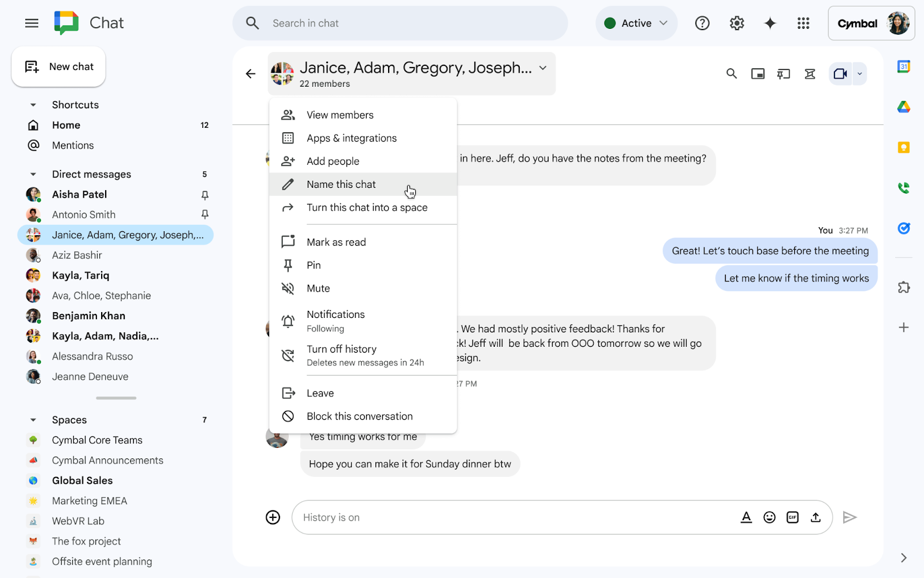Start a New chat
The width and height of the screenshot is (924, 578).
tap(58, 66)
